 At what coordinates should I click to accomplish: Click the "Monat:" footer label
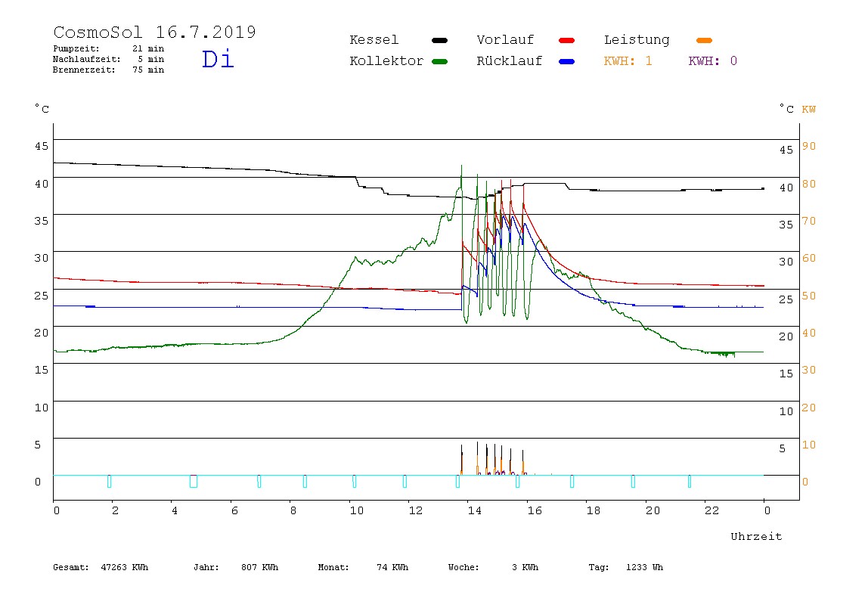333,567
